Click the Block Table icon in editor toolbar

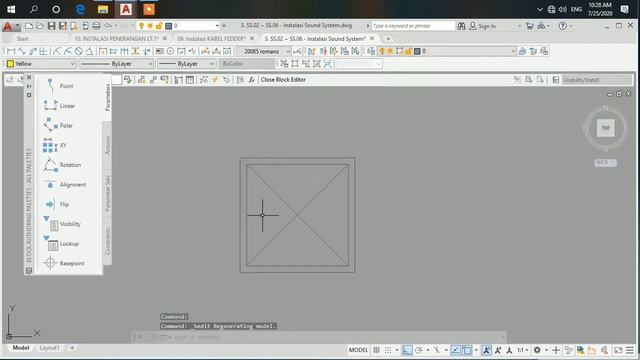tap(190, 80)
